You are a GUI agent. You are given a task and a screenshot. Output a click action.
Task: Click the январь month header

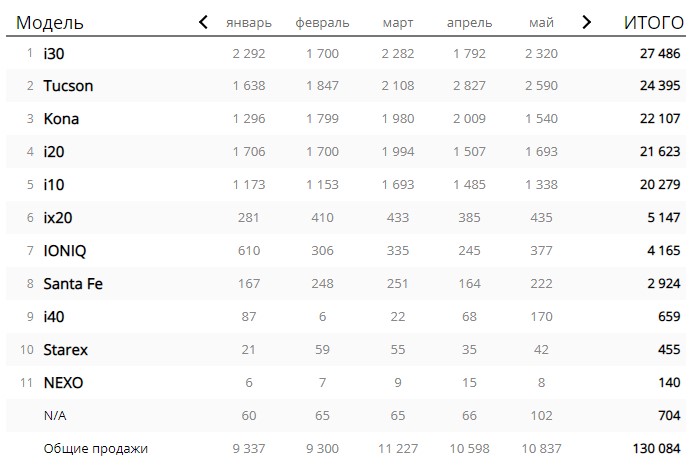point(249,23)
